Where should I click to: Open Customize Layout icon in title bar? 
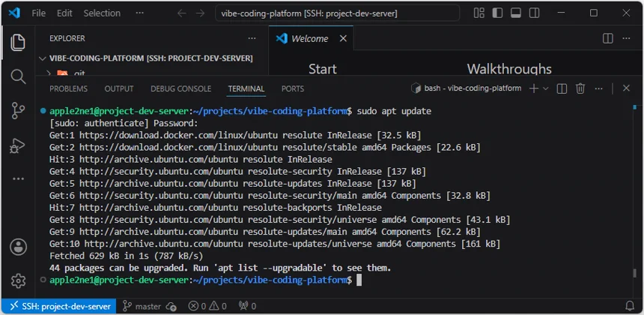tap(479, 13)
